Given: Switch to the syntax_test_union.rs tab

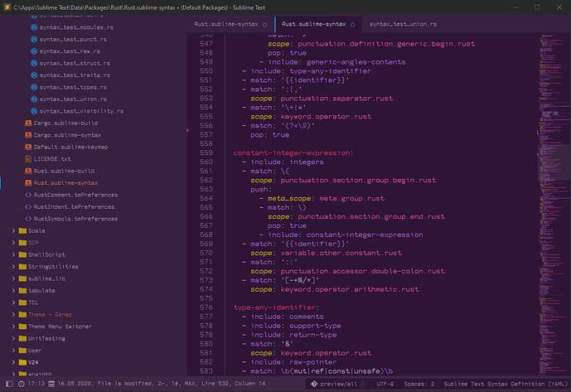Looking at the screenshot, I should point(403,24).
